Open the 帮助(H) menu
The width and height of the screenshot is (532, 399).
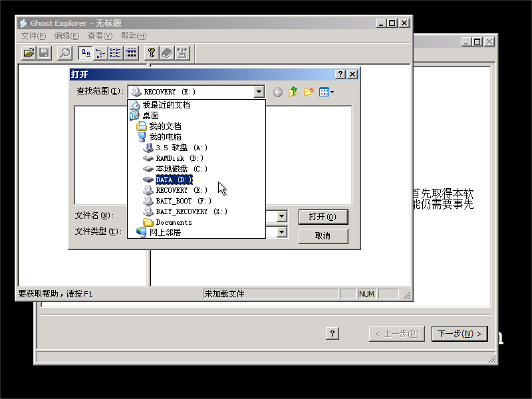(134, 36)
